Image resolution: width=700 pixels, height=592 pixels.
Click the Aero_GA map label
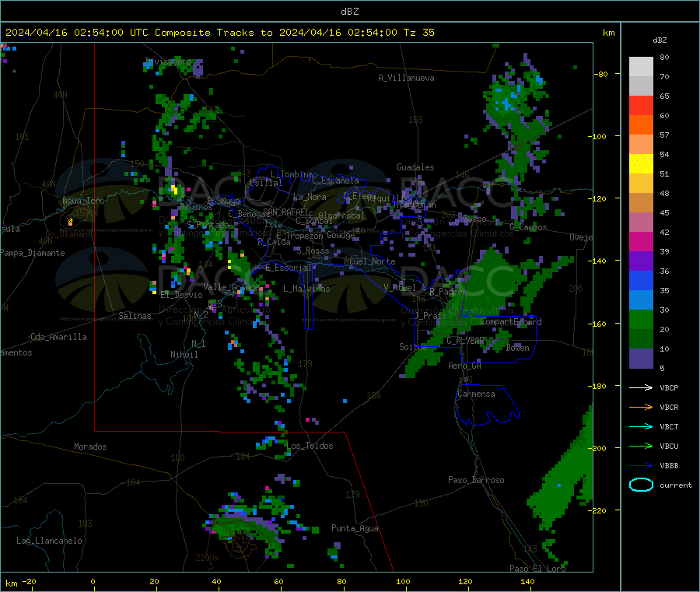pos(464,366)
